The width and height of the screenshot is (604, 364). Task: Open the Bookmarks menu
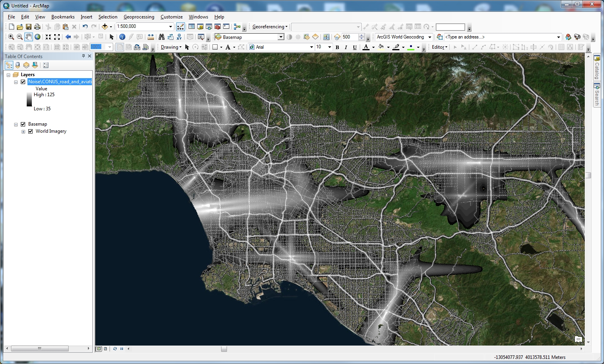coord(63,17)
